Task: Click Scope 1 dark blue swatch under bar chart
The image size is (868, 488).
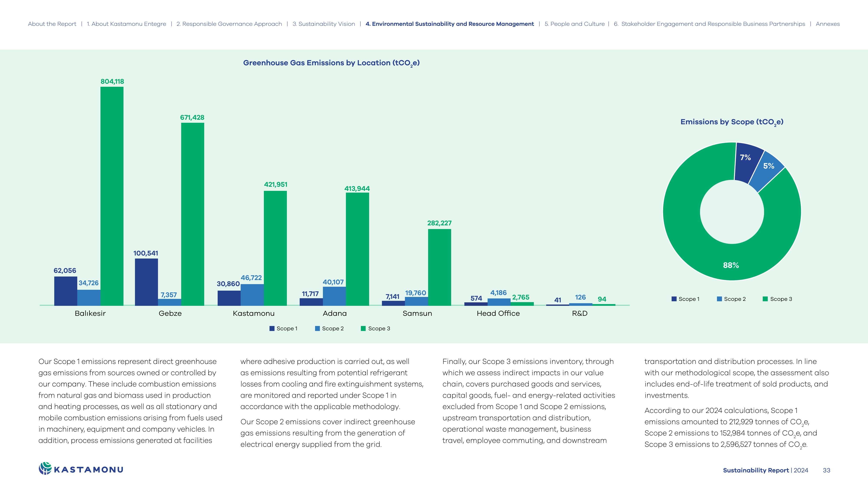Action: (272, 328)
